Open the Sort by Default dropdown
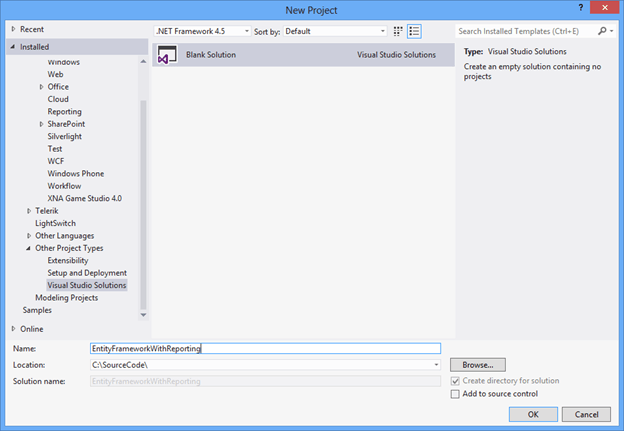This screenshot has width=624, height=431. tap(335, 31)
